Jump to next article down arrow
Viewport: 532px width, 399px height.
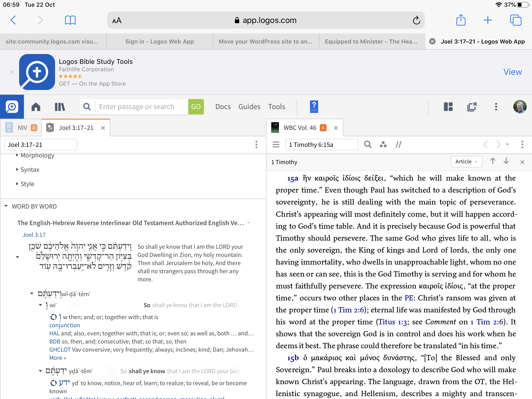pyautogui.click(x=506, y=161)
